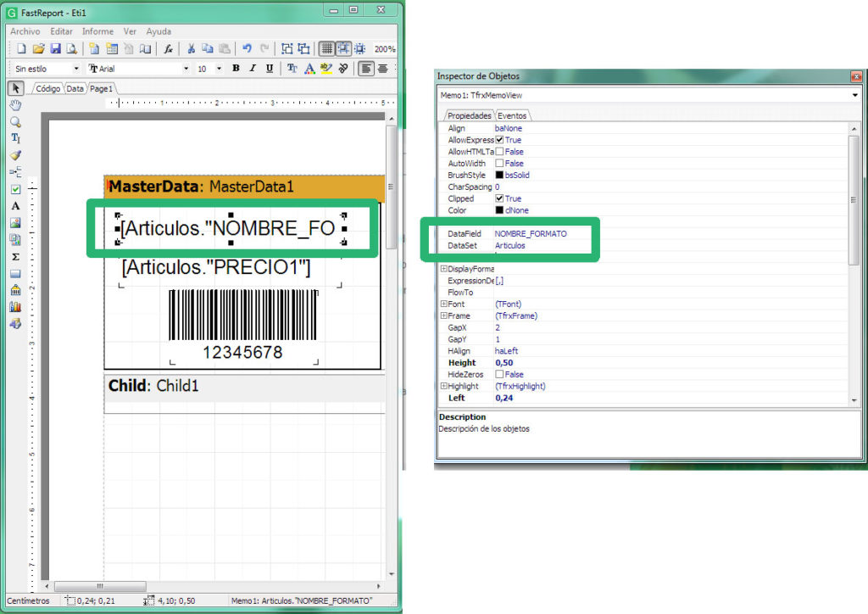The width and height of the screenshot is (868, 614).
Task: Select the Edit text tool
Action: pos(15,138)
